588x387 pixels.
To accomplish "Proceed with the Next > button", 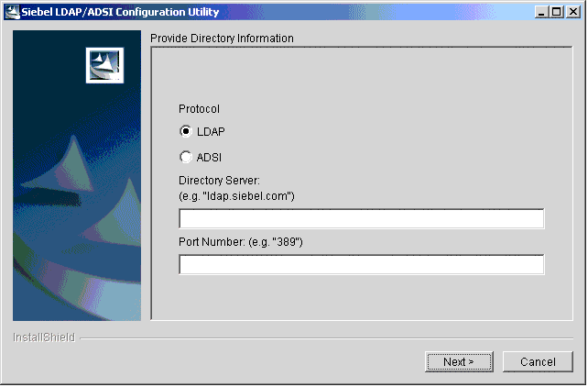I will coord(459,362).
